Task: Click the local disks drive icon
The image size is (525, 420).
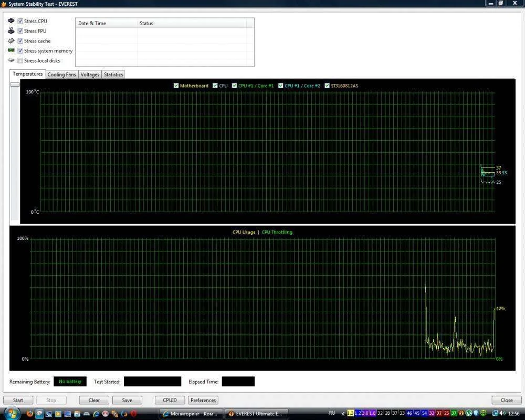Action: click(11, 60)
